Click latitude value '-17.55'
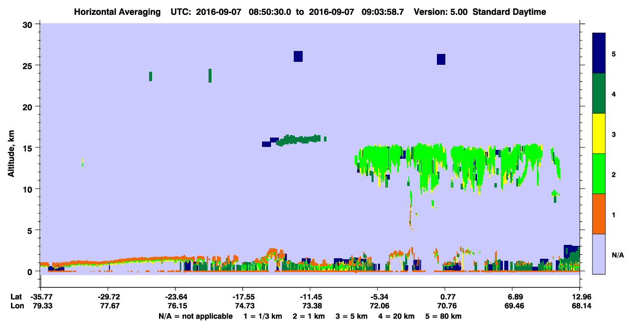644x330 pixels. (x=243, y=297)
